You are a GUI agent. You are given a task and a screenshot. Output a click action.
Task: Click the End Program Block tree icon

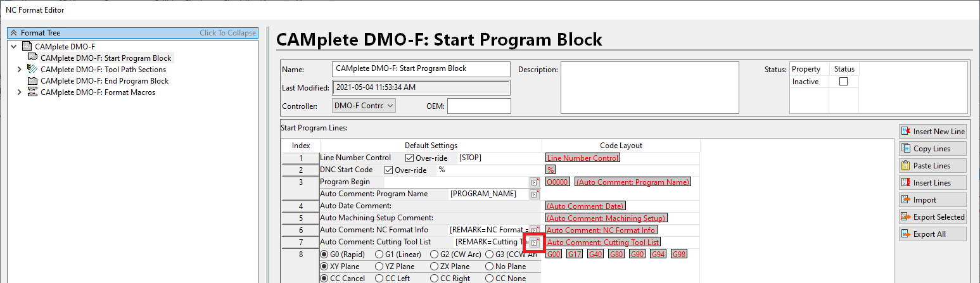coord(32,81)
